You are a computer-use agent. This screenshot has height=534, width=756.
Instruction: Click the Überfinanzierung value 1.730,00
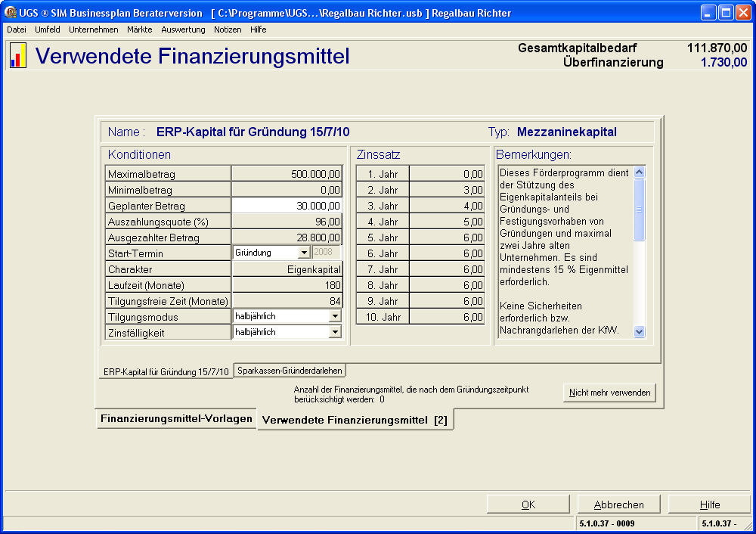[723, 62]
